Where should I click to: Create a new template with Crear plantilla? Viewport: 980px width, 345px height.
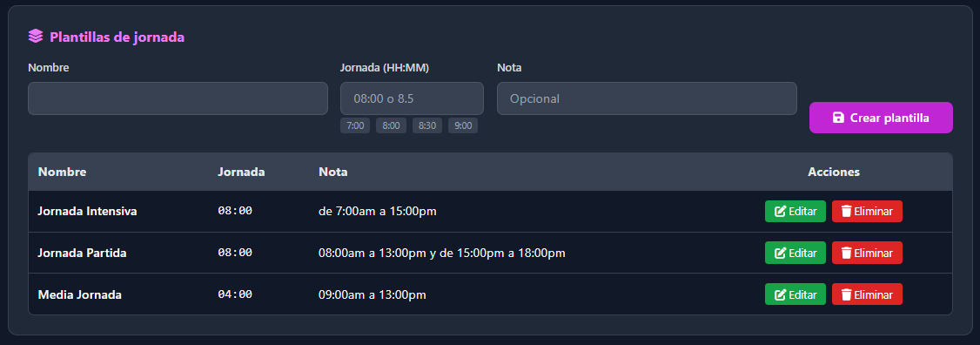[882, 118]
